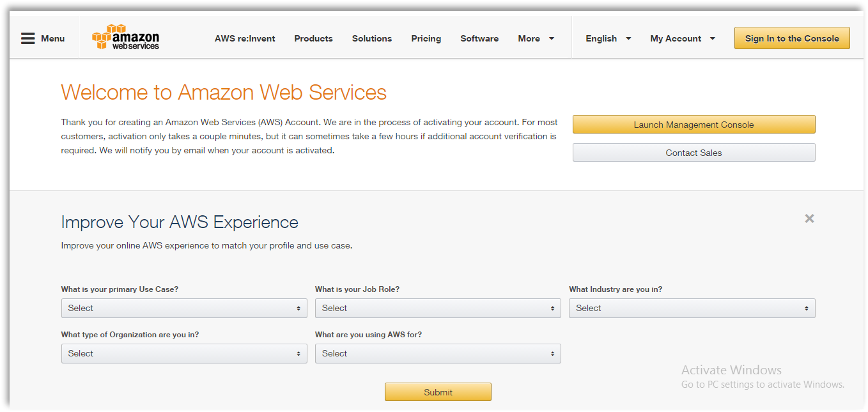
Task: Open the Products menu item
Action: pyautogui.click(x=313, y=38)
